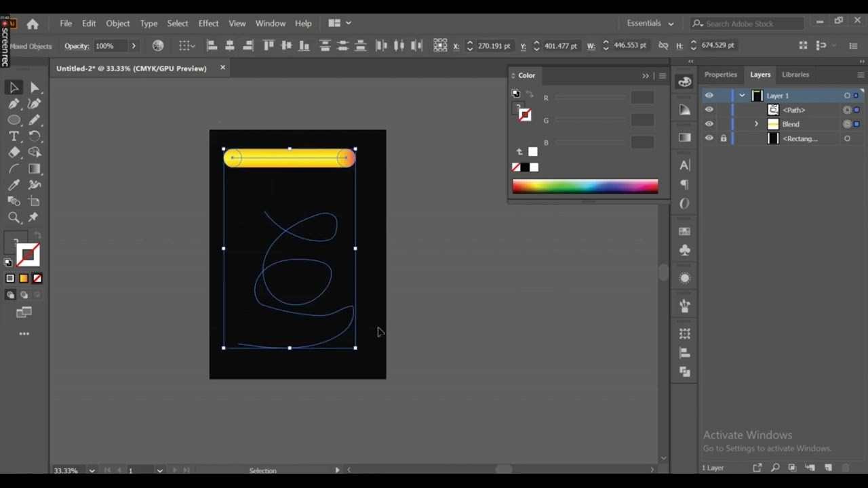The height and width of the screenshot is (488, 868).
Task: Open the Color Guide panel icon
Action: pos(685,110)
